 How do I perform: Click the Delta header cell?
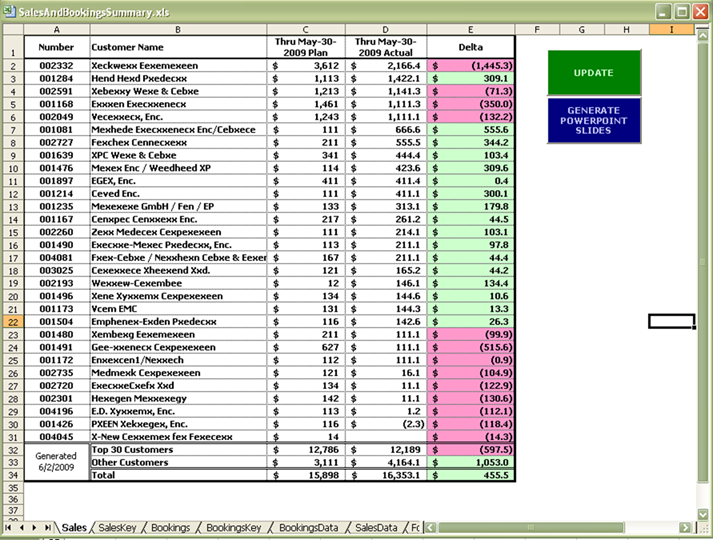point(471,47)
